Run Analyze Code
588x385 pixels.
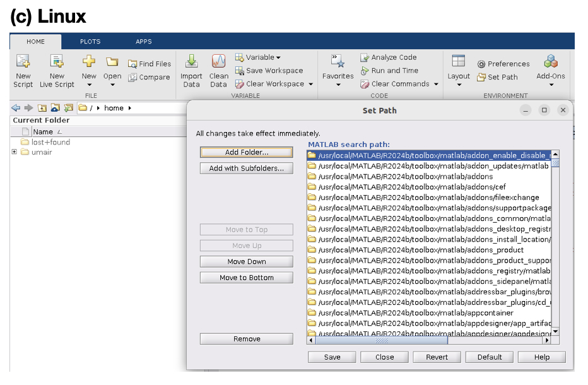389,57
